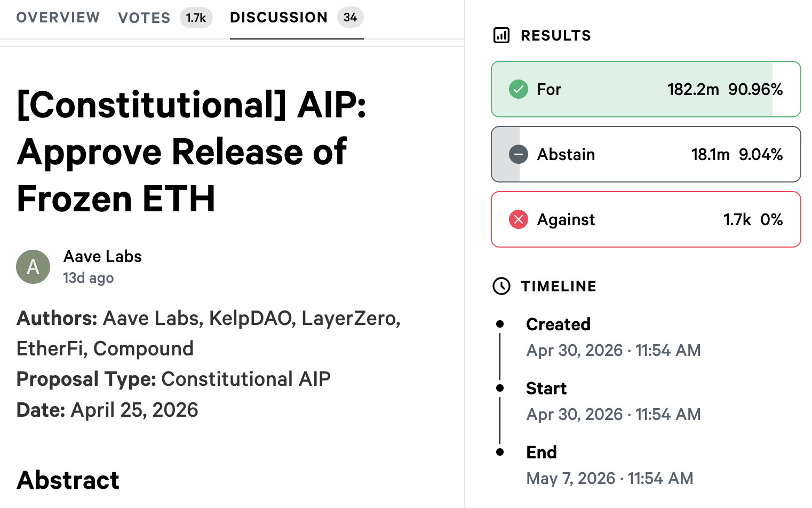This screenshot has width=812, height=508.
Task: Open the Overview tab
Action: coord(58,18)
